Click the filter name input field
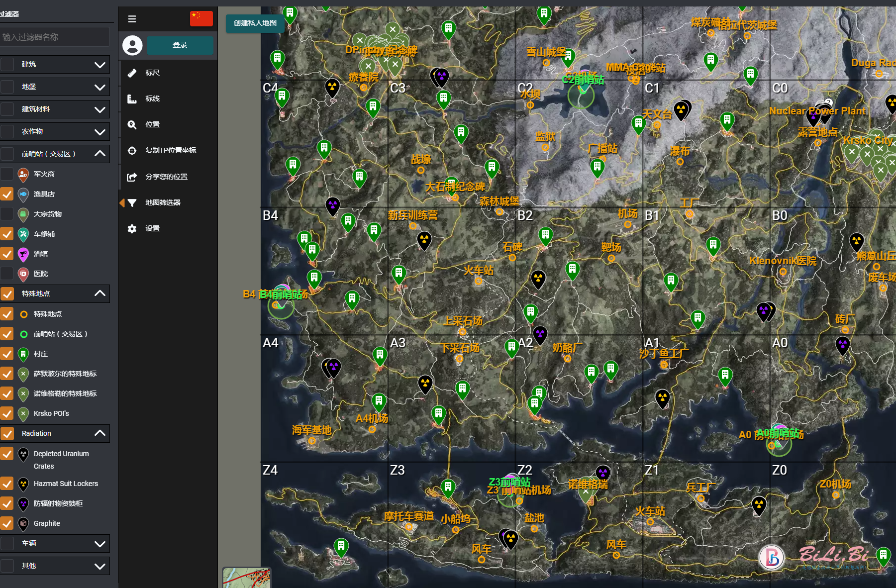The height and width of the screenshot is (588, 896). (55, 37)
